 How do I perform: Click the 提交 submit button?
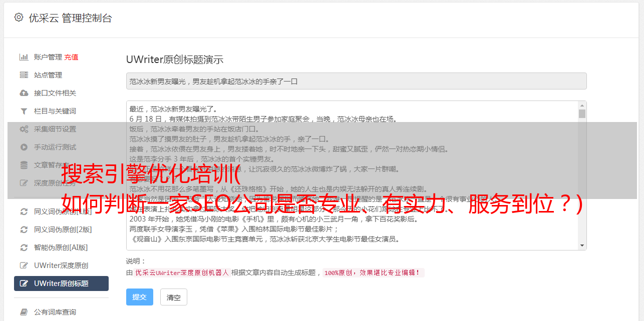click(x=140, y=297)
